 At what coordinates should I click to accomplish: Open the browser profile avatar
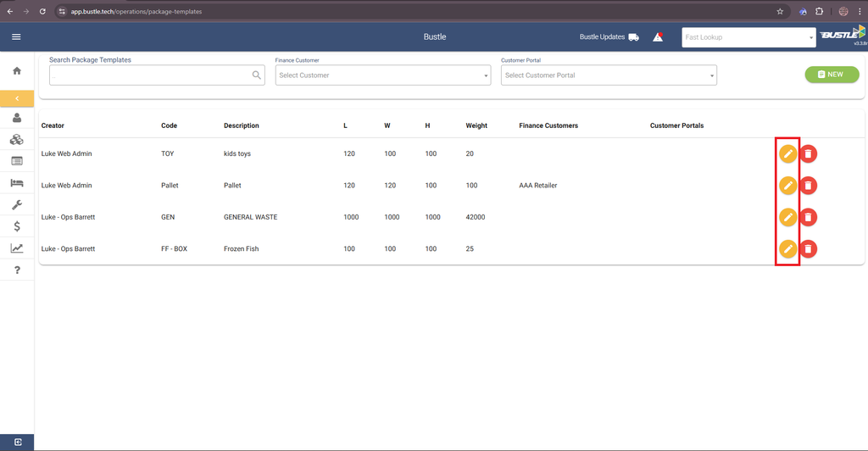843,11
